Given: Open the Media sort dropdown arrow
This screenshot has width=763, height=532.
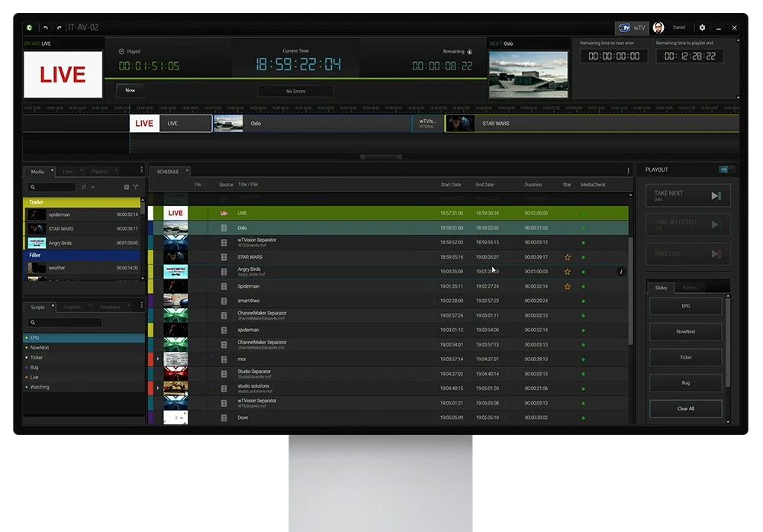Looking at the screenshot, I should click(93, 187).
